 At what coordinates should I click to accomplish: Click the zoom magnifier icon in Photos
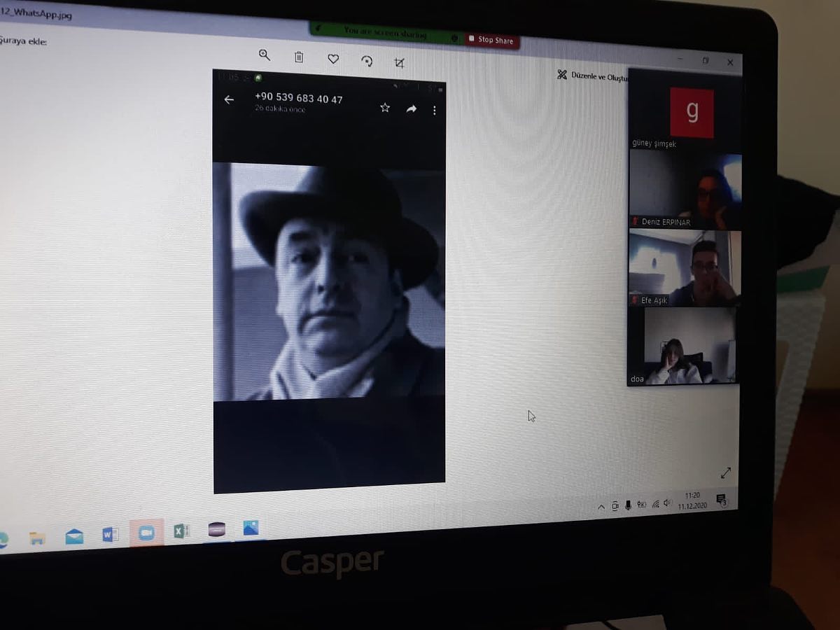coord(265,55)
